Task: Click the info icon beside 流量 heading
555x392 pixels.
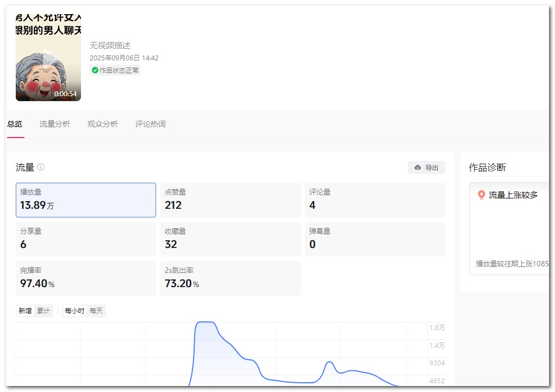Action: tap(41, 167)
